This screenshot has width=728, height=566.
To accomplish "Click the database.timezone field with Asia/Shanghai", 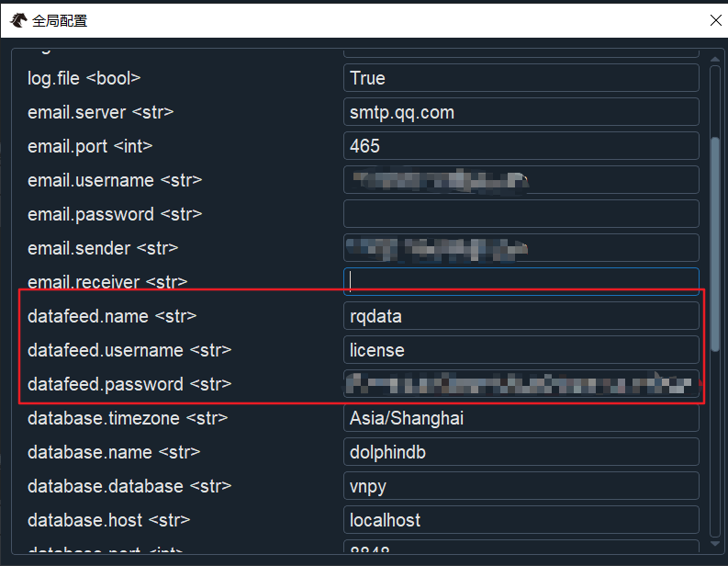I will click(x=521, y=418).
